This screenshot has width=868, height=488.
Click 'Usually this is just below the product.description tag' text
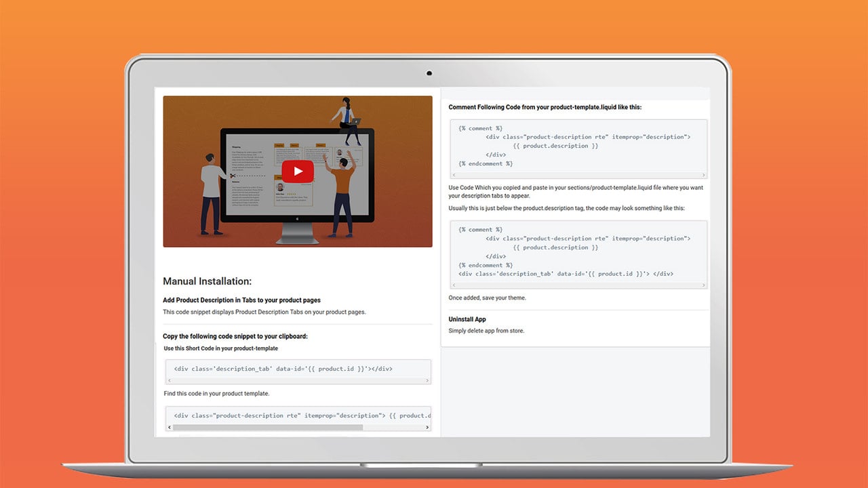tap(566, 208)
